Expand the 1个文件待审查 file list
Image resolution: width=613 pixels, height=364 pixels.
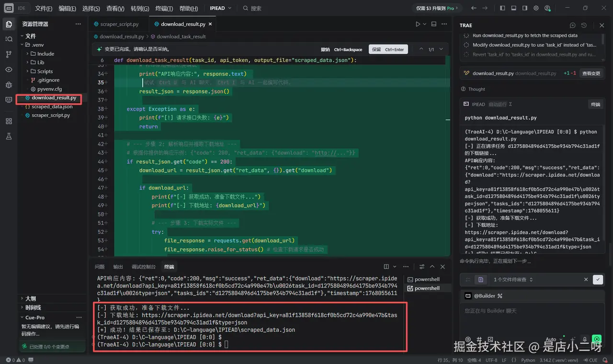[x=513, y=280]
